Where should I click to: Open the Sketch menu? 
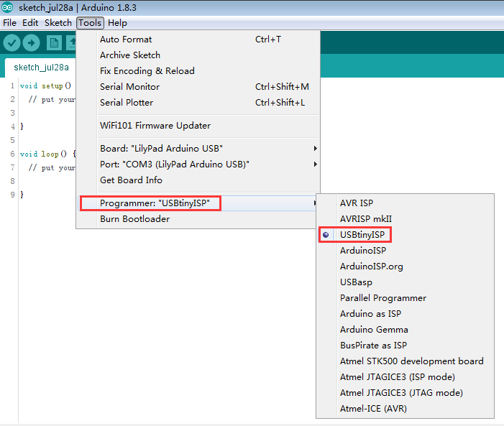pos(58,23)
